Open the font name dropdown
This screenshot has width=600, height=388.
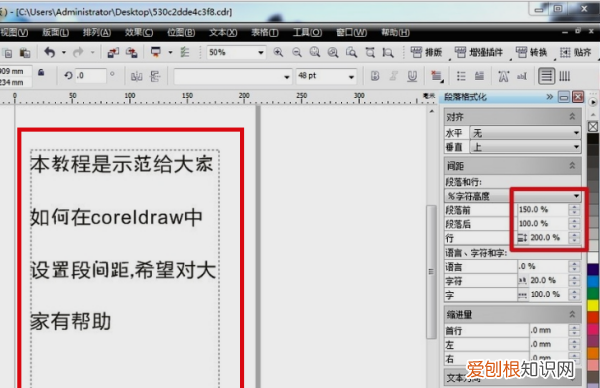[x=287, y=77]
